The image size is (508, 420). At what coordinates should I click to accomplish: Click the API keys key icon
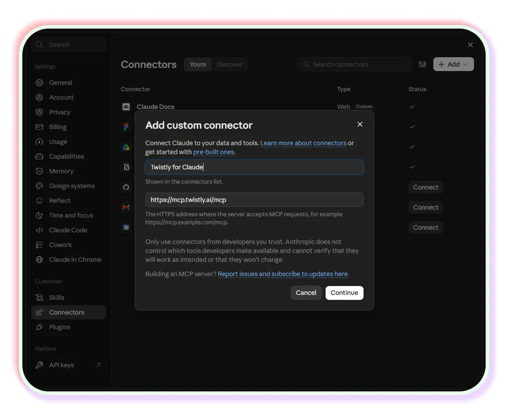tap(39, 365)
